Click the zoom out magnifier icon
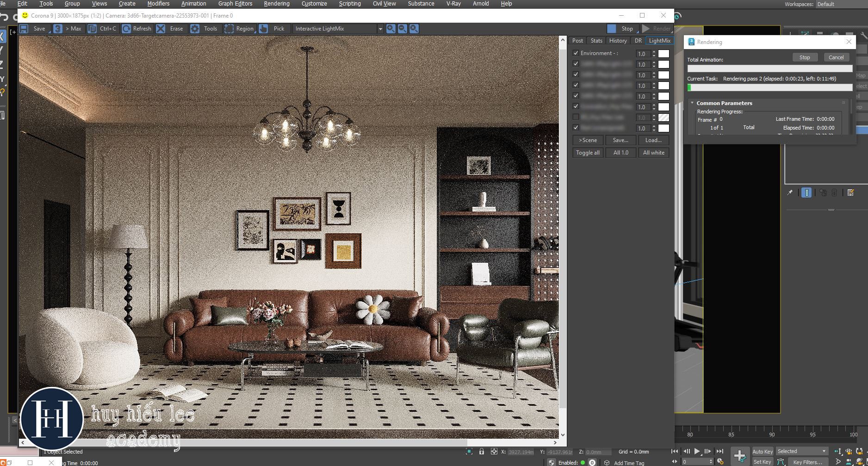 tap(403, 29)
